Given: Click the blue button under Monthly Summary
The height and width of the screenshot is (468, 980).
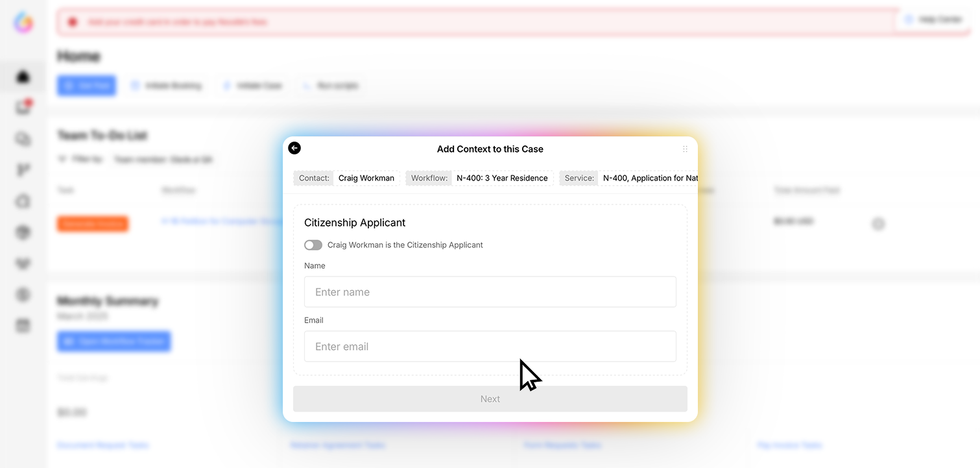Looking at the screenshot, I should pos(114,341).
